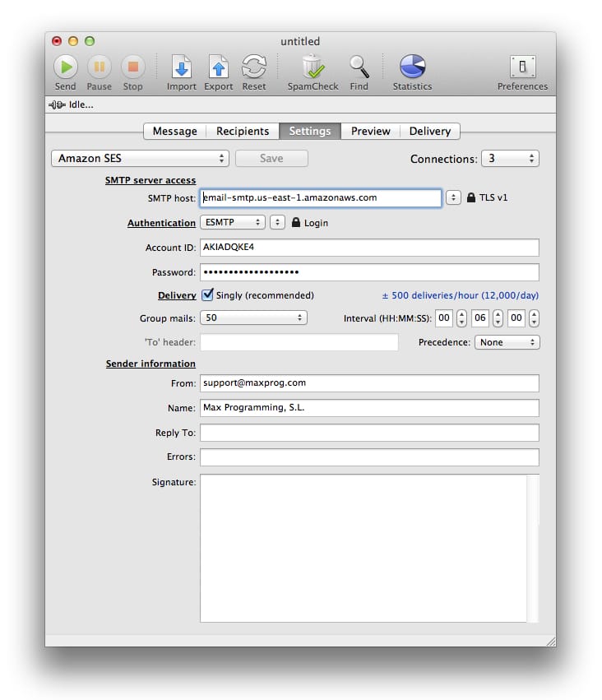This screenshot has height=700, width=602.
Task: Open the Precedence dropdown set to None
Action: pyautogui.click(x=507, y=342)
